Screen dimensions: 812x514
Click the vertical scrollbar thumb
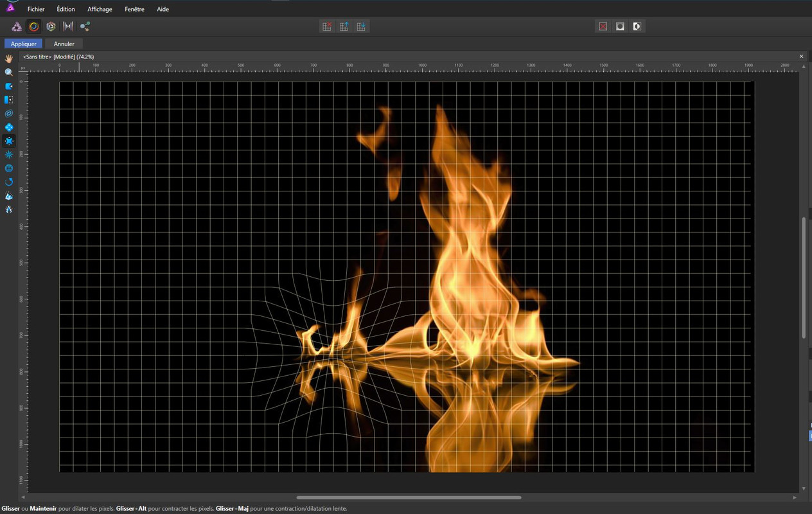click(x=804, y=278)
